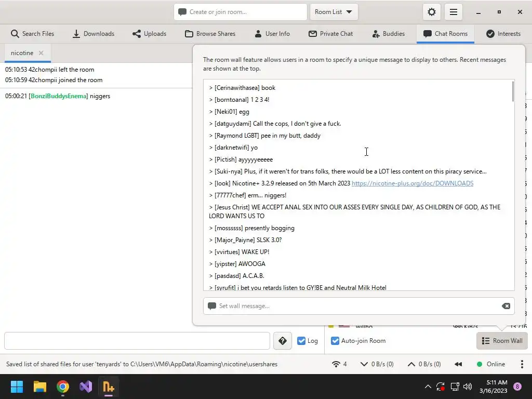Open the notification center badge

coord(517,387)
